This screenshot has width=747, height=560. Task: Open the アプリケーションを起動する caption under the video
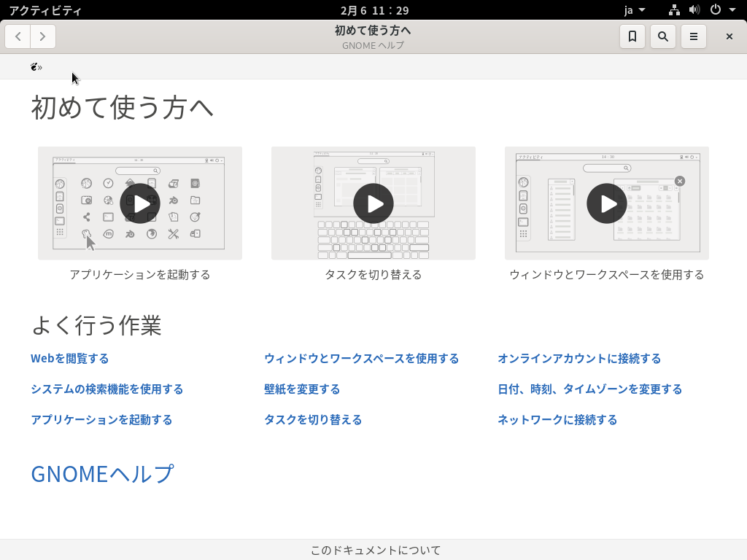[140, 275]
